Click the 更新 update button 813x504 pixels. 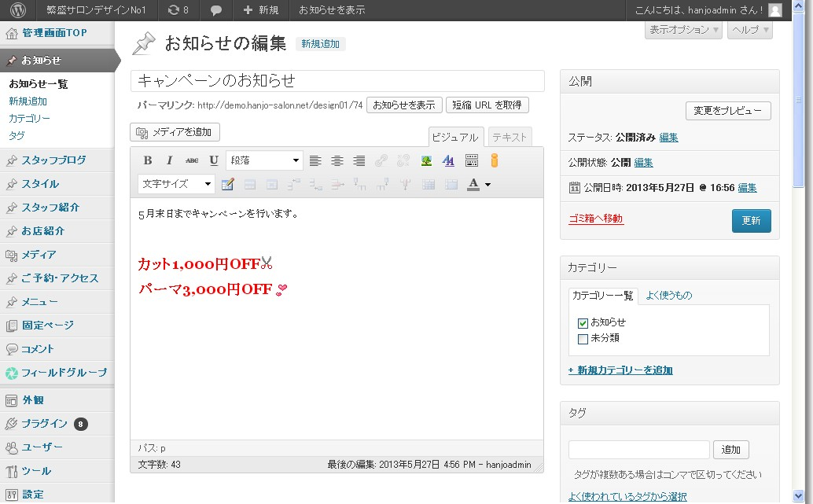(751, 222)
